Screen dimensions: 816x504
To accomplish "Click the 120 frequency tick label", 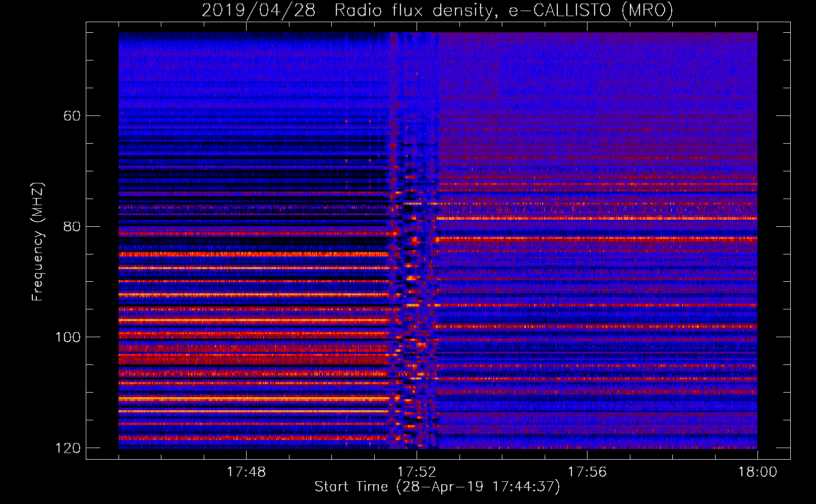I will [x=68, y=448].
